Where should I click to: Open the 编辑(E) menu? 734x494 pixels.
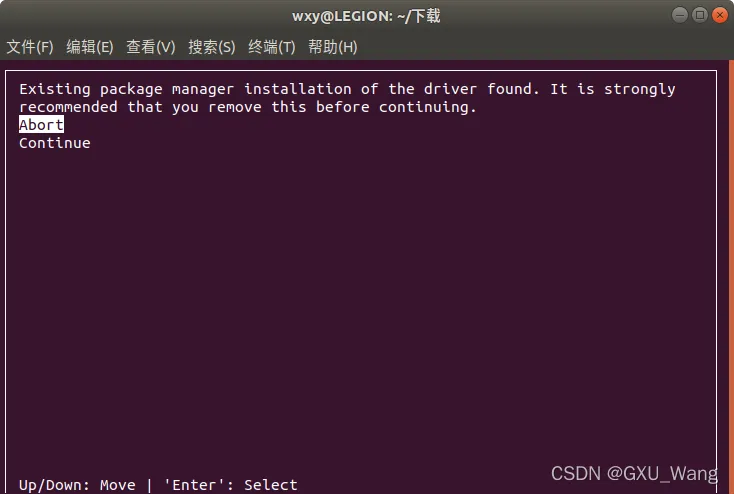tap(89, 47)
